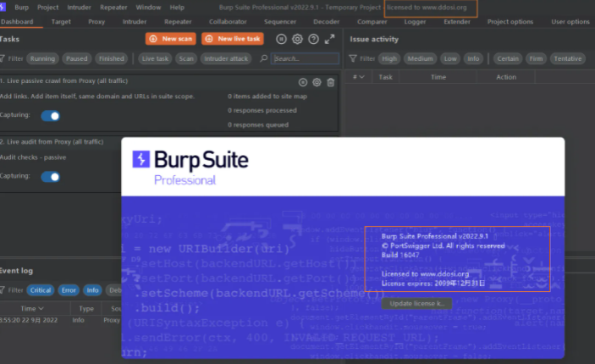Viewport: 595px width, 364px height.
Task: Expand the Tasks panel to full view
Action: (330, 39)
